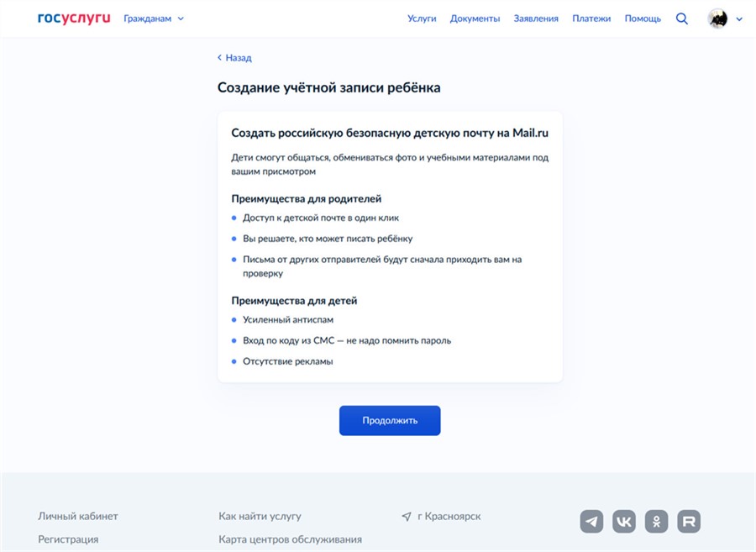Open the Telegram social icon

point(591,521)
